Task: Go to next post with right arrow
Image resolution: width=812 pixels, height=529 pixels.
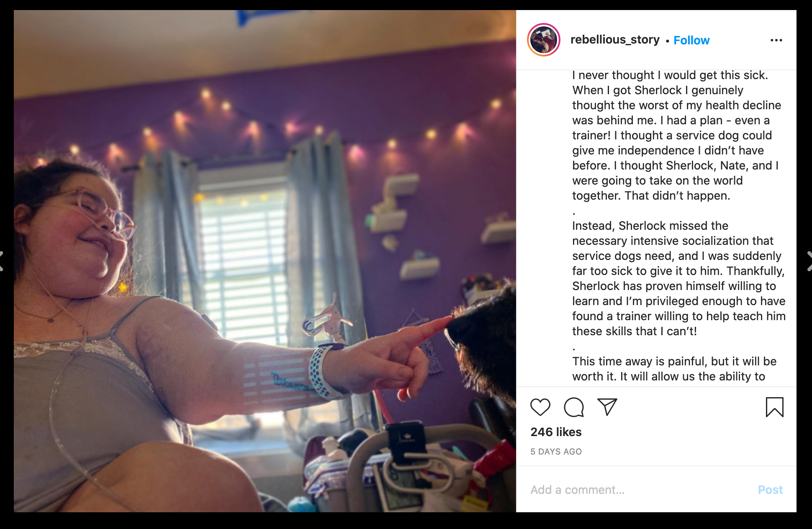Action: (x=809, y=261)
